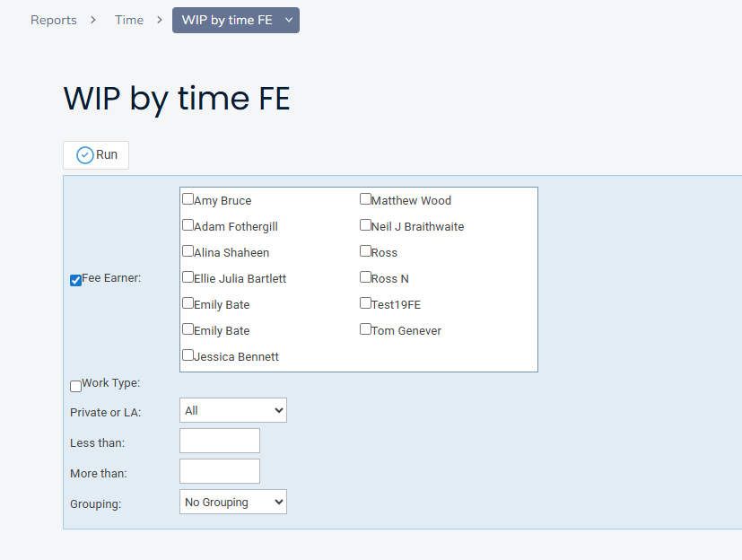Image resolution: width=742 pixels, height=560 pixels.
Task: Expand the WIP by time FE breadcrumb dropdown
Action: (x=288, y=20)
